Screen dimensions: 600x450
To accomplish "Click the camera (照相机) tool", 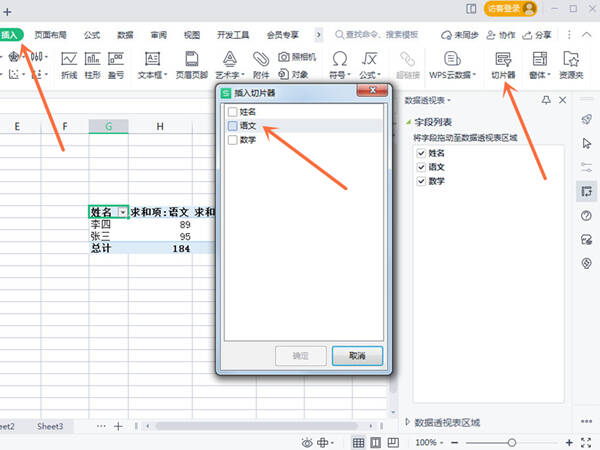I will pos(297,57).
